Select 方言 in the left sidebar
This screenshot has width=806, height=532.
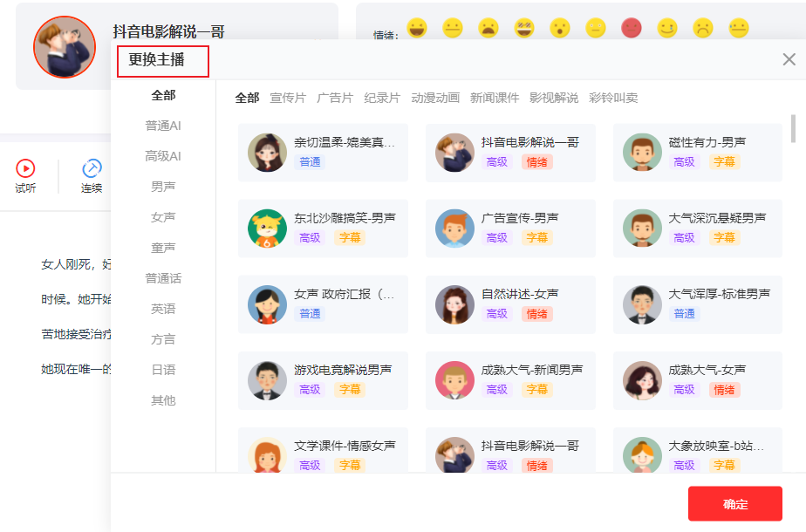click(x=163, y=339)
